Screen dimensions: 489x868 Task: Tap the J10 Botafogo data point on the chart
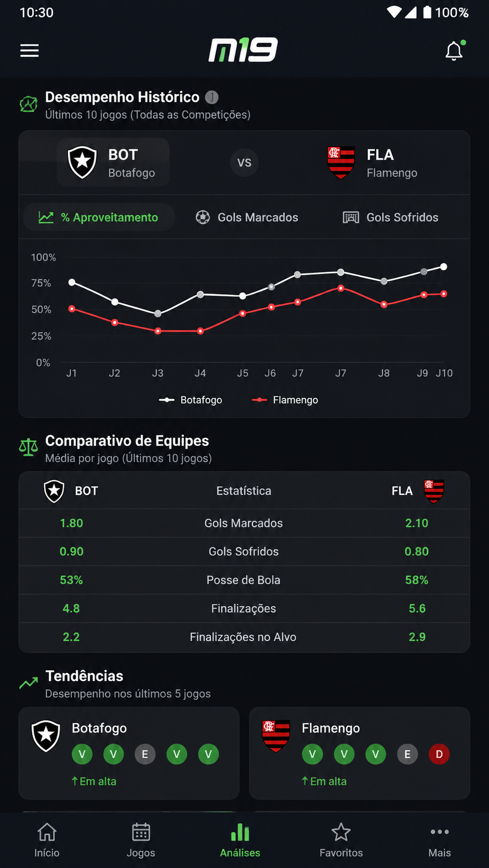[444, 266]
